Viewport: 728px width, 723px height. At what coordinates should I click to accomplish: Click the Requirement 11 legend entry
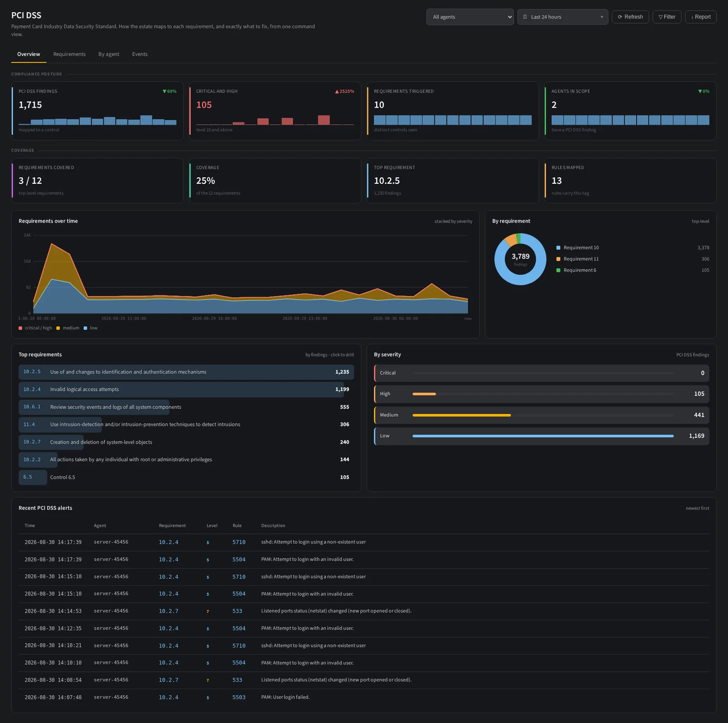pyautogui.click(x=632, y=259)
